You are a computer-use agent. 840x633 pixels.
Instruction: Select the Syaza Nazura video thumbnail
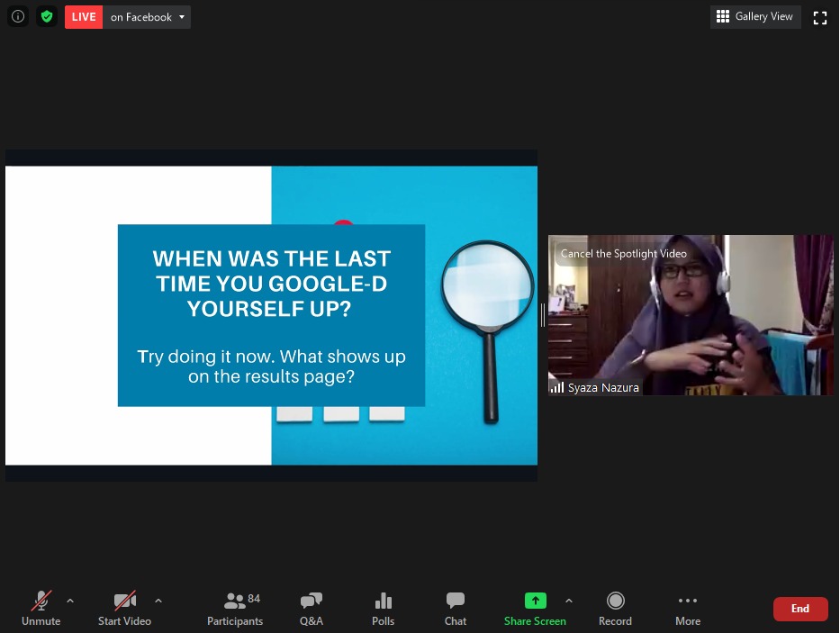(691, 315)
